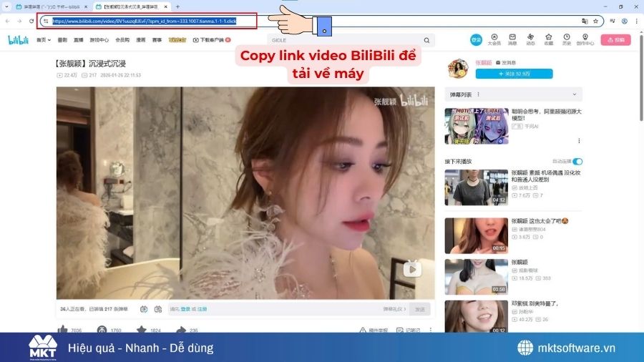
Task: Open the uploader's avatar image
Action: (458, 68)
